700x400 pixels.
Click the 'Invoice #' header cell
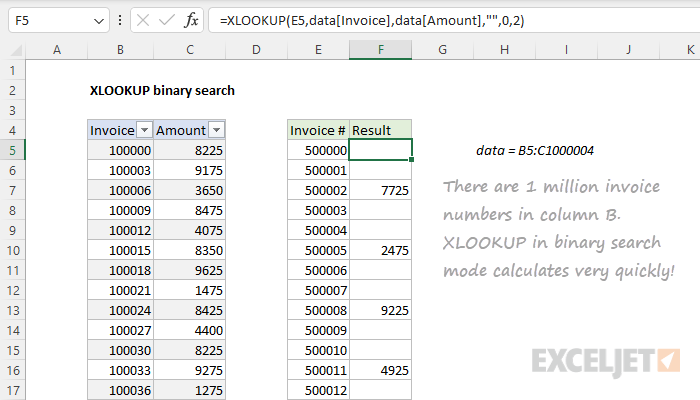318,130
